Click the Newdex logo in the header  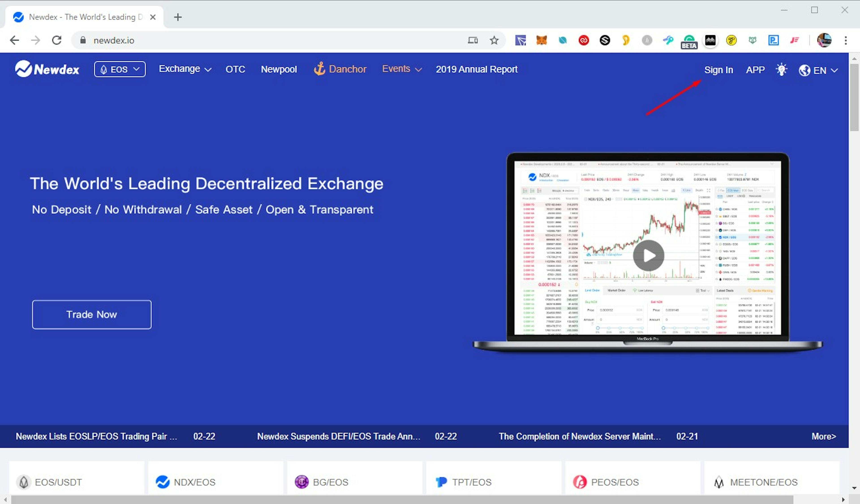coord(47,69)
